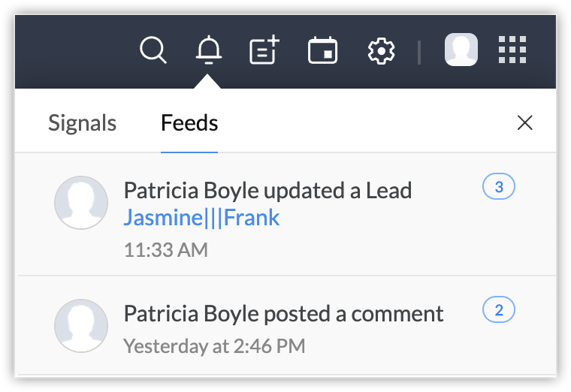The image size is (571, 392).
Task: Expand the badge showing 3 updates
Action: coord(498,187)
